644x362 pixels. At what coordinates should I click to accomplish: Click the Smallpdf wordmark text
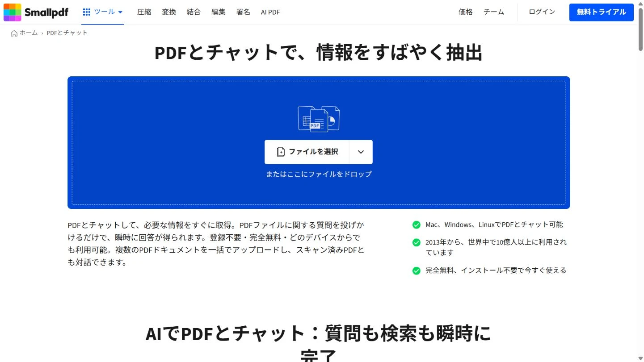[46, 12]
